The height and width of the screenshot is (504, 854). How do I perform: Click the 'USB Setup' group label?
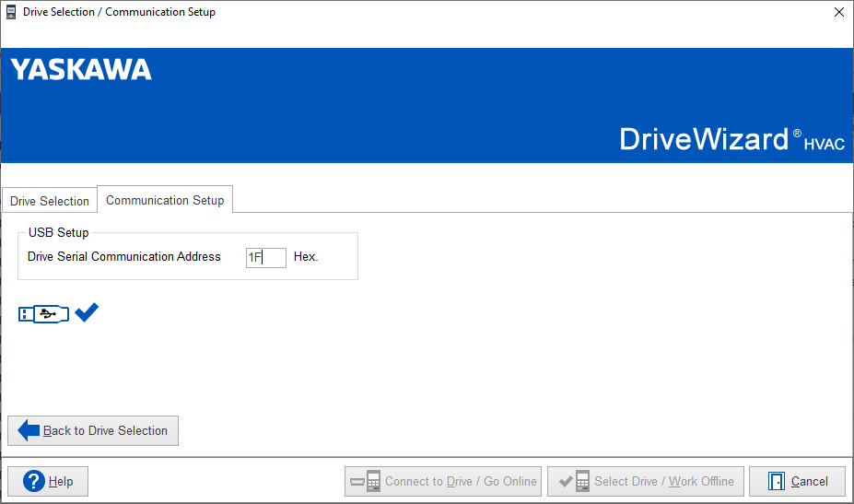click(x=58, y=233)
